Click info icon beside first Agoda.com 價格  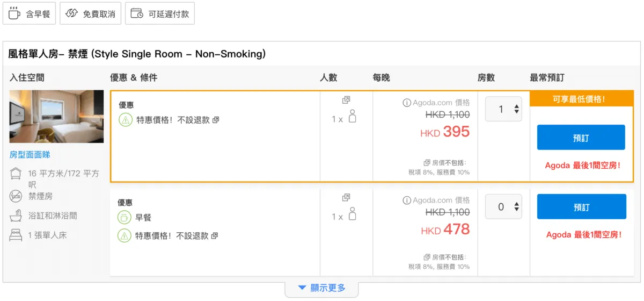point(407,103)
